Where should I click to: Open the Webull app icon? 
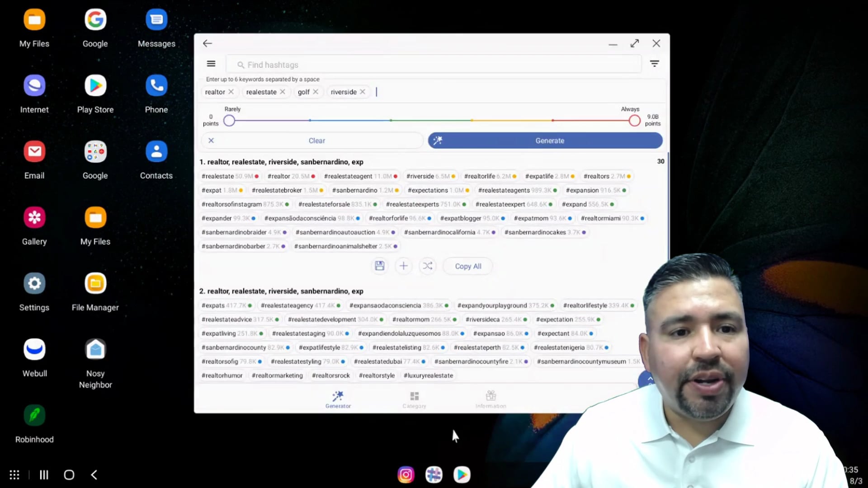click(34, 349)
